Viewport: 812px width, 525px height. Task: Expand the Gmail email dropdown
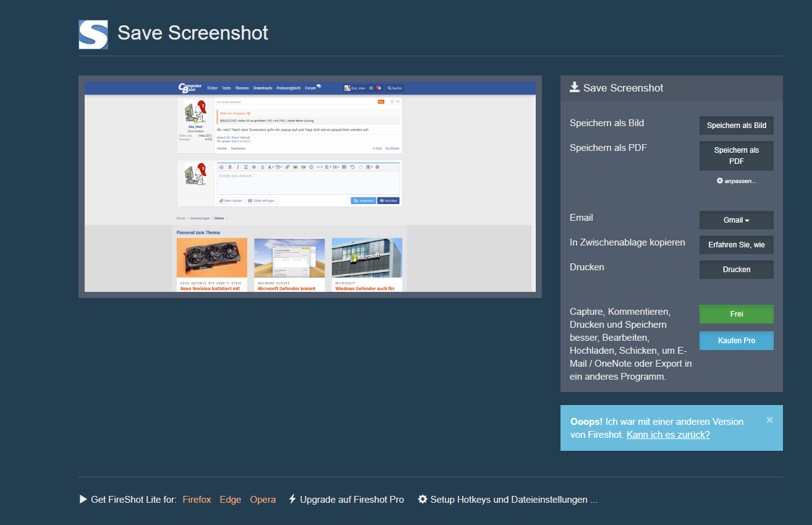click(x=736, y=220)
